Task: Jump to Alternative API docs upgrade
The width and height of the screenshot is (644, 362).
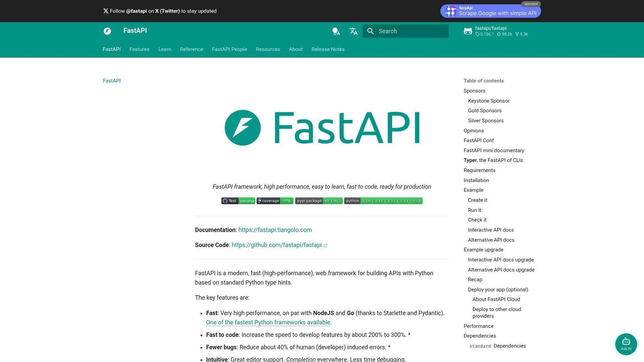Action: [501, 269]
